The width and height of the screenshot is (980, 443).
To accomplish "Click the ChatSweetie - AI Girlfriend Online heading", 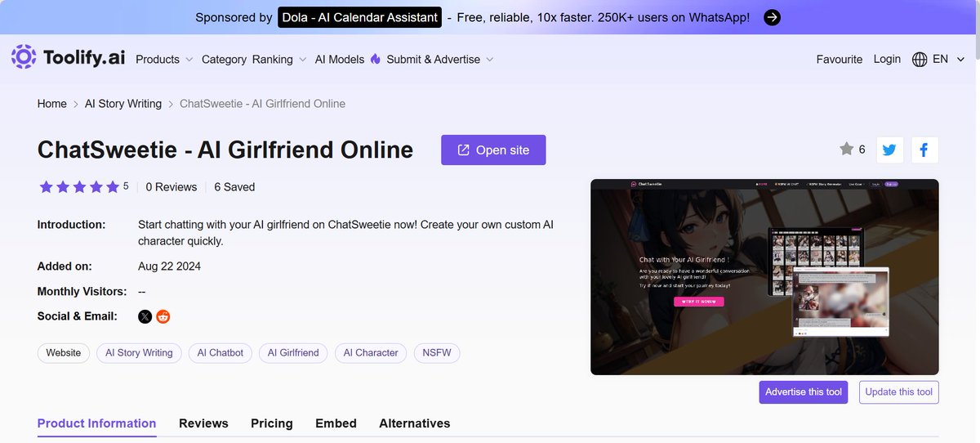I will point(225,150).
